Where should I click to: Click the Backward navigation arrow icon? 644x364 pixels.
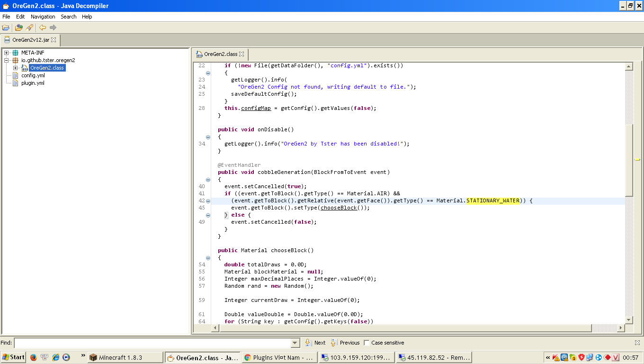(43, 27)
